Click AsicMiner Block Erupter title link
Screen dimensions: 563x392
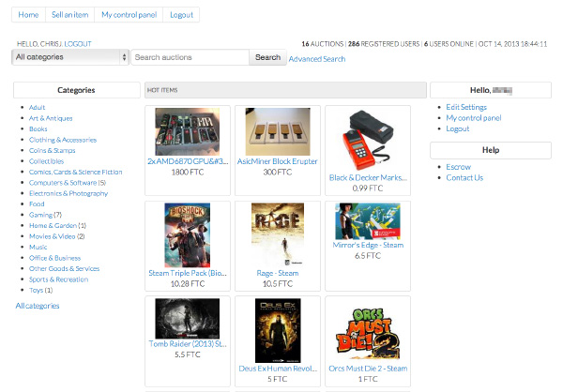[x=278, y=161]
